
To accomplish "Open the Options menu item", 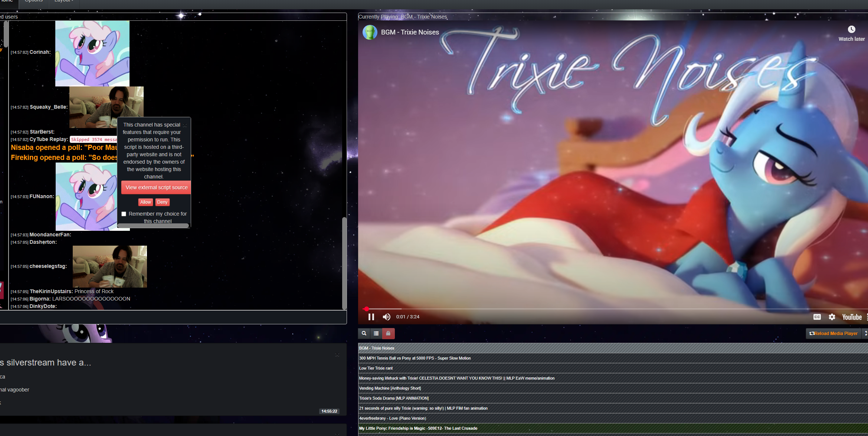I will click(33, 1).
